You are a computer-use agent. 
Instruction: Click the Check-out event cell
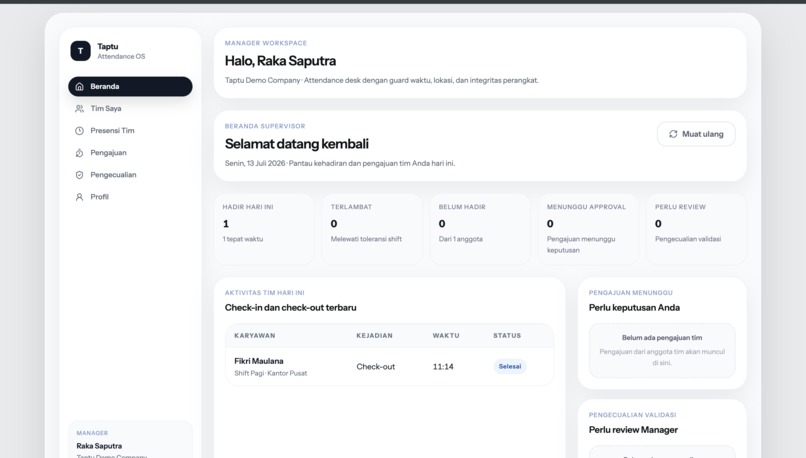tap(376, 367)
